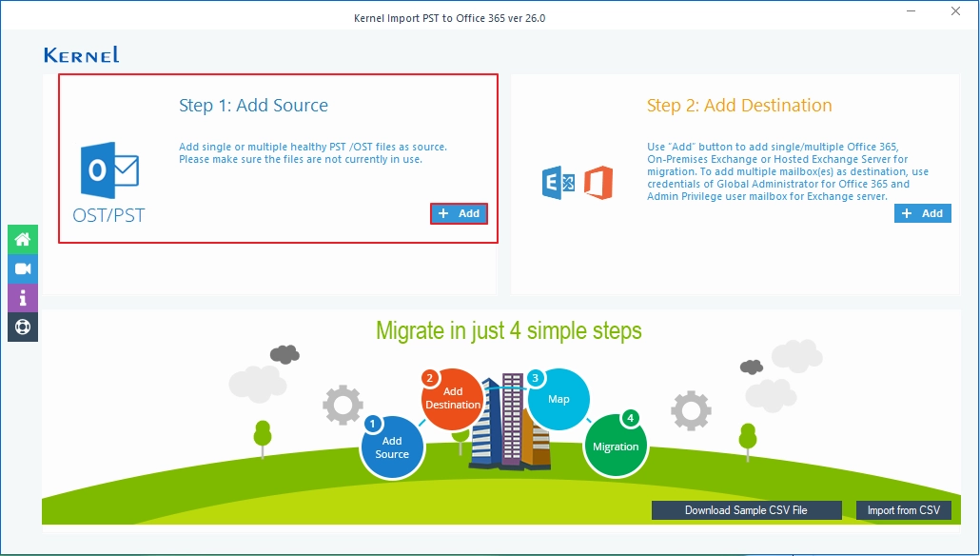The image size is (980, 556).
Task: Click the Office 365 logo icon
Action: (598, 183)
